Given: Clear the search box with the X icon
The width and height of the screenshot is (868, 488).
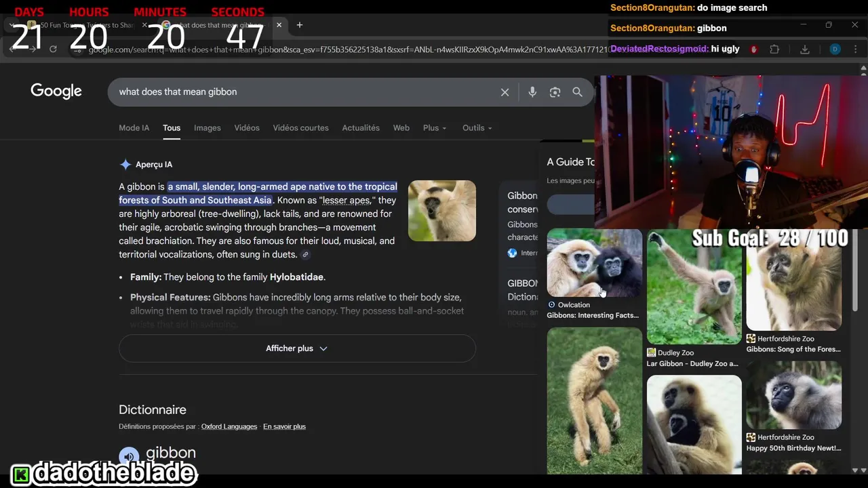Looking at the screenshot, I should coord(505,92).
